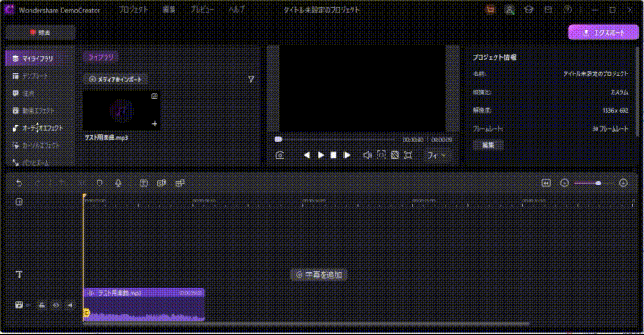The width and height of the screenshot is (644, 335).
Task: Open the message inbox icon in title bar
Action: click(x=548, y=10)
